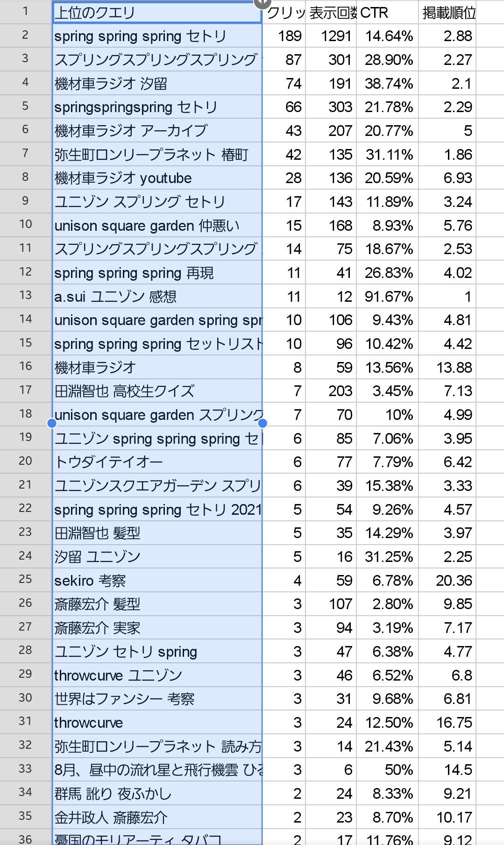The width and height of the screenshot is (504, 845).
Task: Select the CTR column header cell
Action: [387, 12]
